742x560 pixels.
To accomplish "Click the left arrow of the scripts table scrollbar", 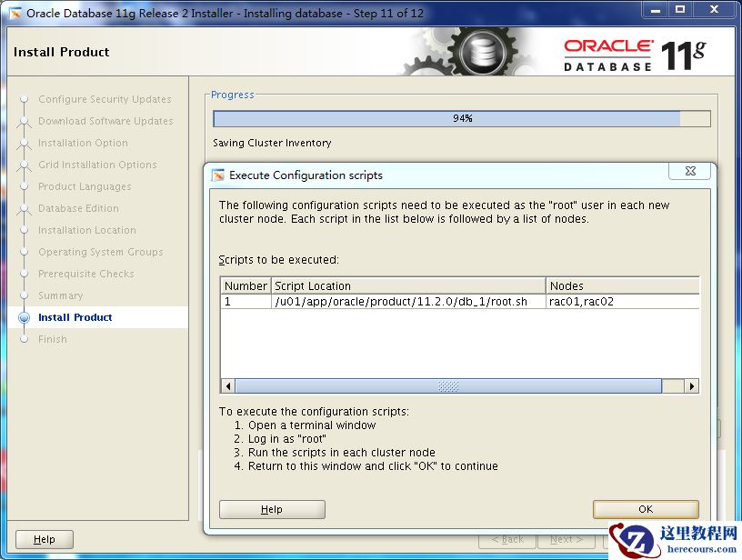I will 228,386.
